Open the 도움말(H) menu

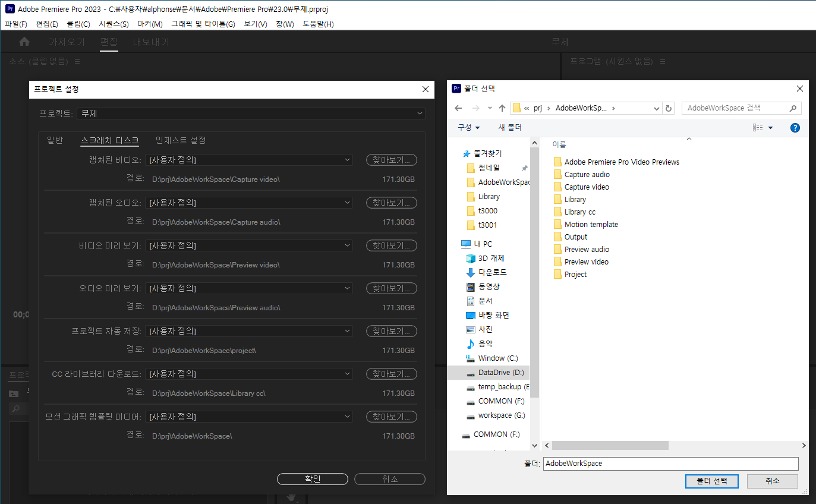318,24
